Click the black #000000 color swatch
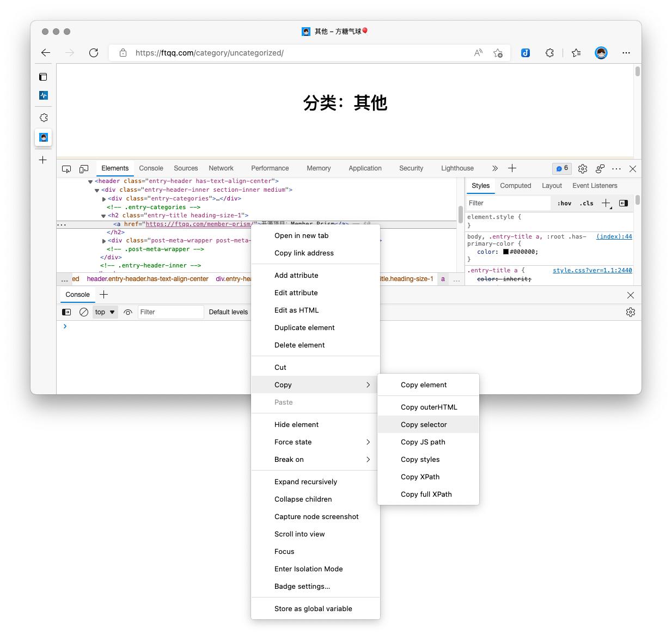The image size is (672, 634). [505, 252]
